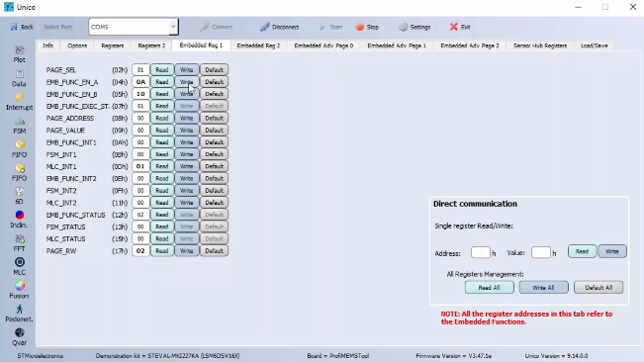Screen dimensions: 644x362
Task: Switch to Embedded Adv Page 2 tab
Action: click(x=470, y=45)
